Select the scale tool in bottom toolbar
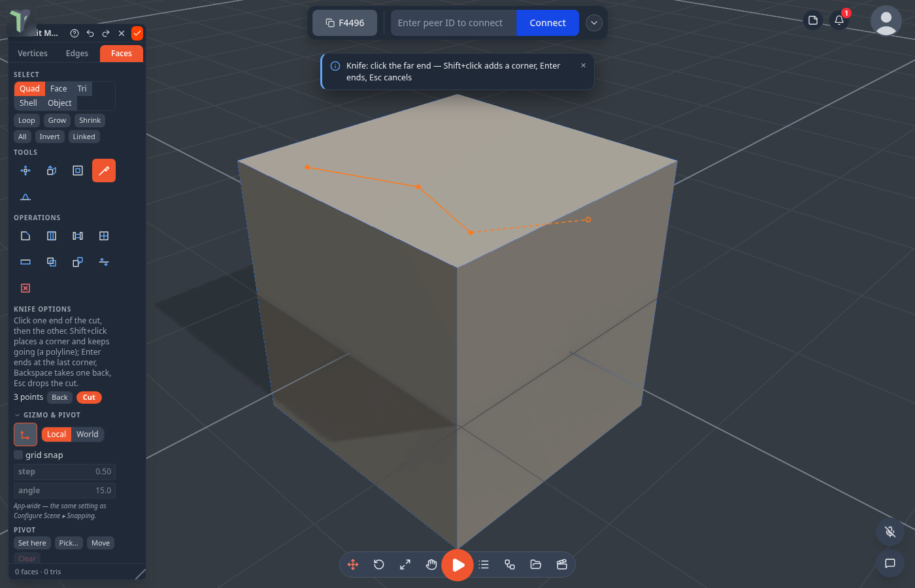Viewport: 915px width, 588px height. pos(405,564)
